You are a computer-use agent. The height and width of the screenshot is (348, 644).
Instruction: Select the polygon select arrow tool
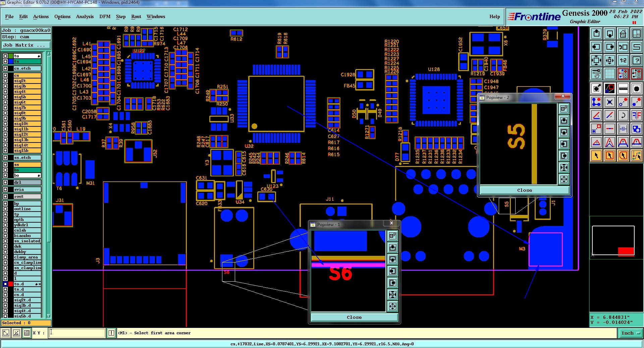[x=623, y=156]
